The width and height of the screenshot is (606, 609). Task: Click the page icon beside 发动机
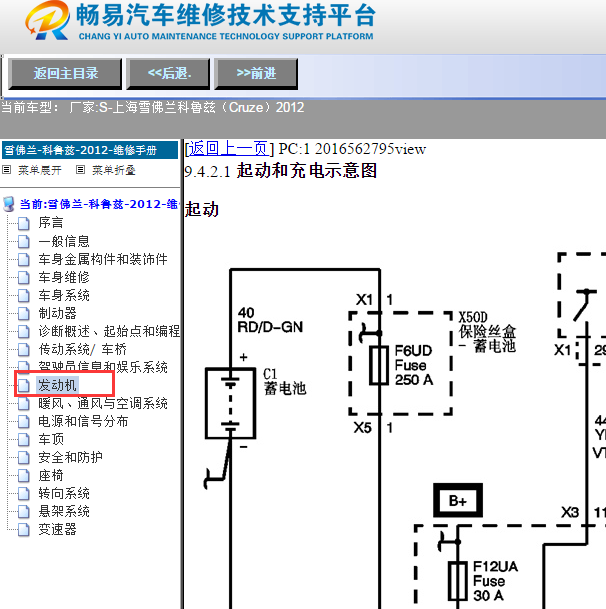(x=24, y=386)
